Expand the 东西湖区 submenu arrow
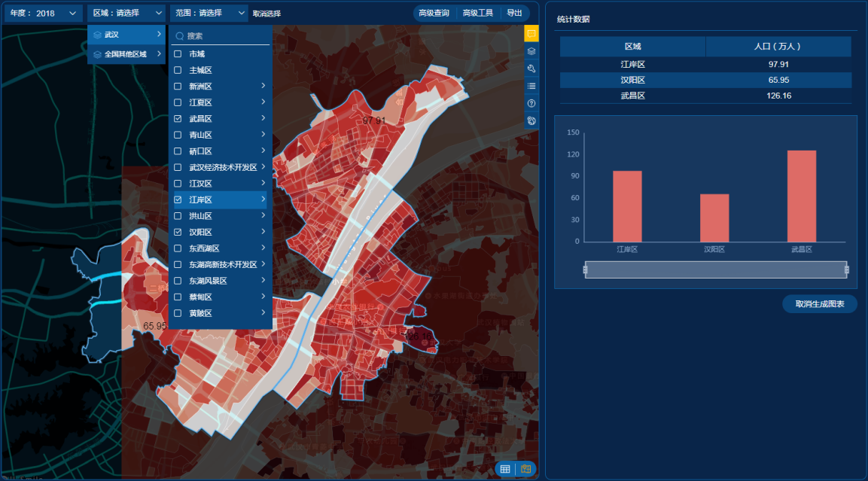Screen dimensions: 868x481 [263, 248]
